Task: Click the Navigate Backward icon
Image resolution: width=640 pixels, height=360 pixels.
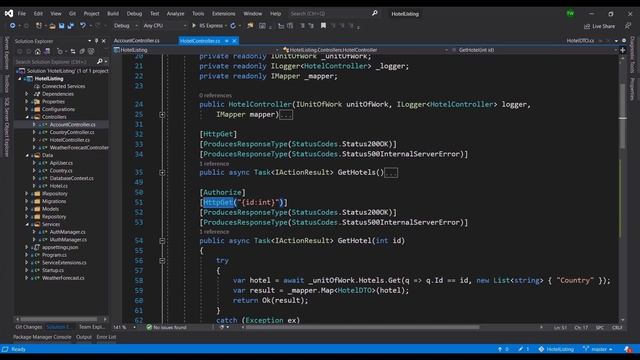Action: pyautogui.click(x=13, y=26)
